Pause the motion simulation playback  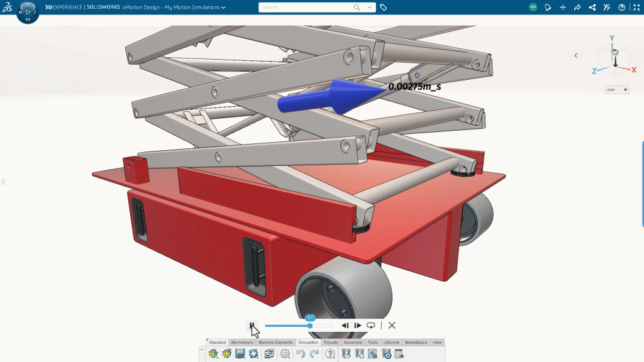click(x=252, y=326)
